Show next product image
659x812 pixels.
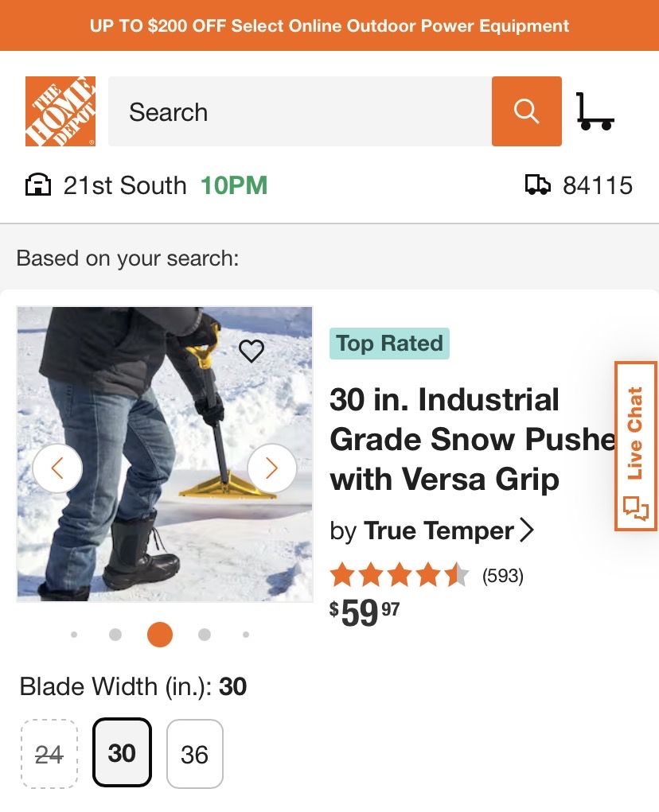(271, 468)
